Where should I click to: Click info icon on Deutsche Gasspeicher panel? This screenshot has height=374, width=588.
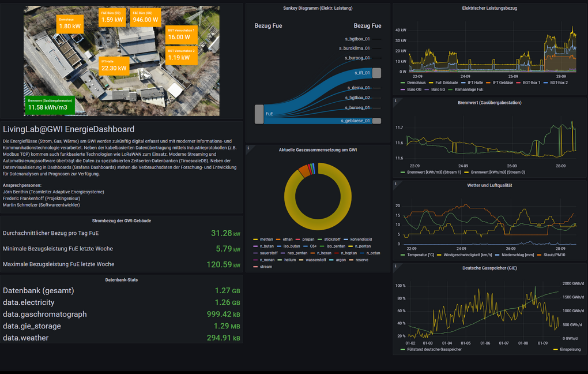[x=395, y=267]
